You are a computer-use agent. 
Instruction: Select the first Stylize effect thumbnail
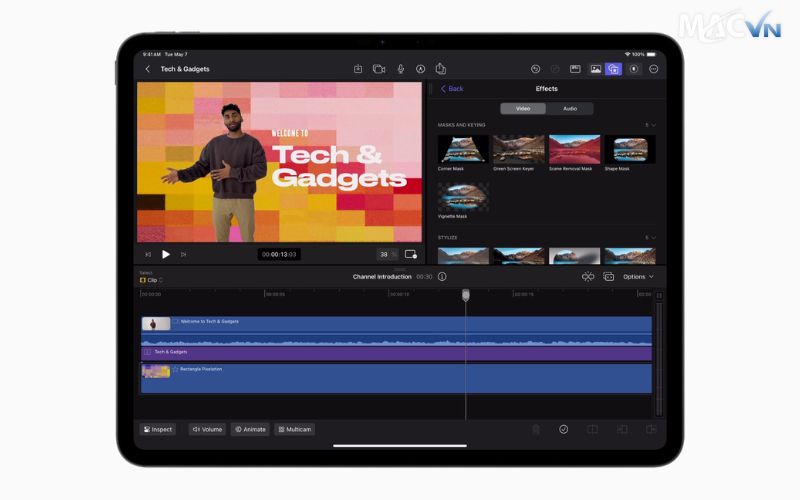463,256
